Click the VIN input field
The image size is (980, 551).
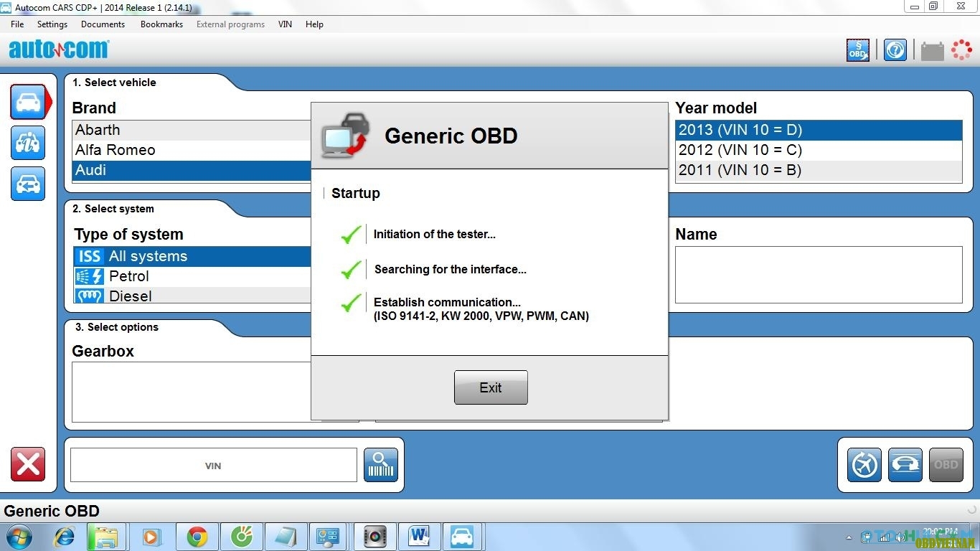coord(213,465)
